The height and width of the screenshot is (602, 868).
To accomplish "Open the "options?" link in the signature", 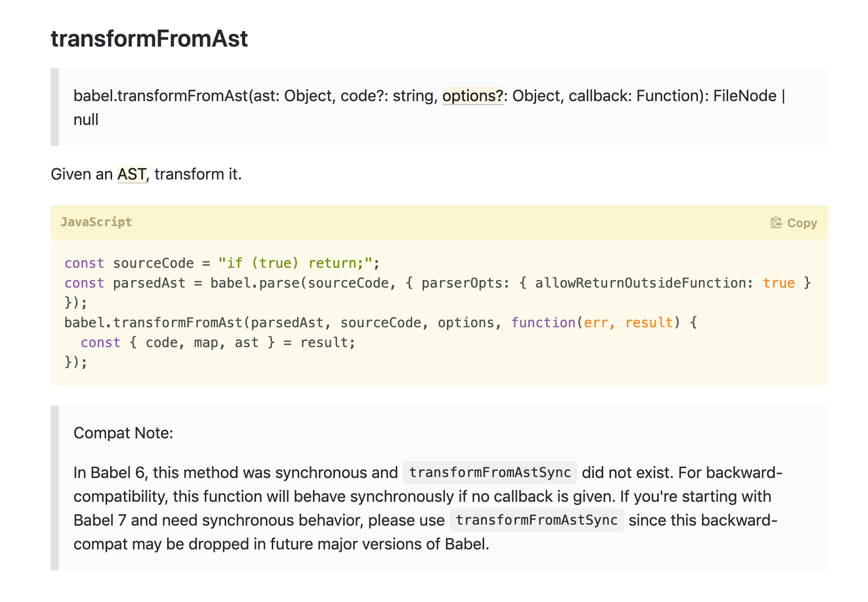I will point(472,96).
